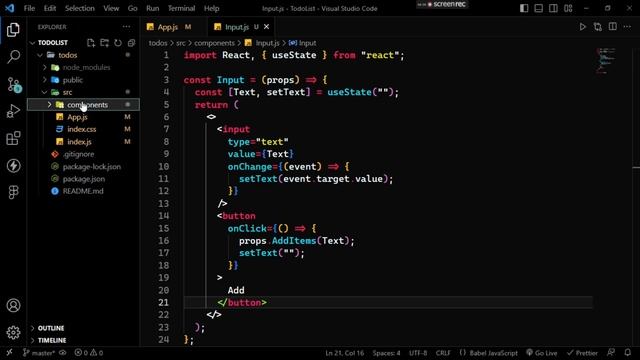Open remote window indicator in status bar

(x=9, y=353)
